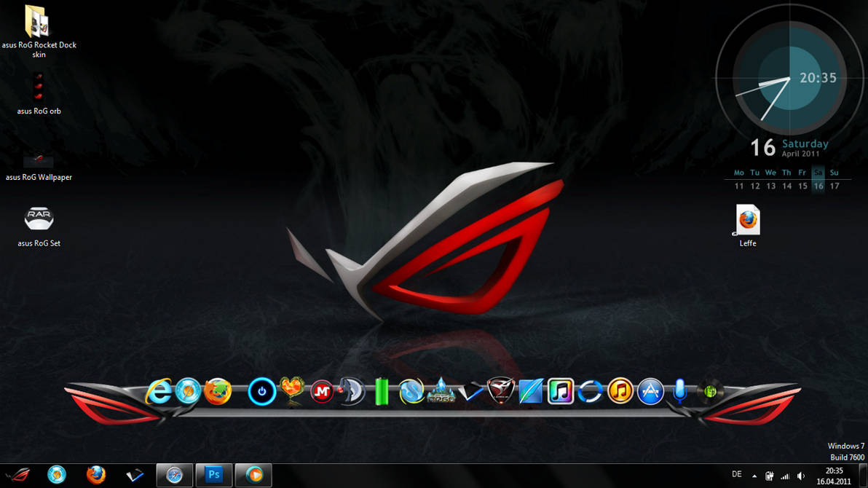This screenshot has height=488, width=868.
Task: Expand hidden icons in the system tray
Action: click(754, 476)
